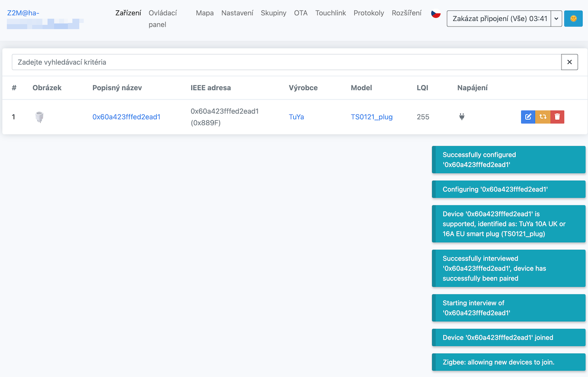Reconfigure device with the orange refresh icon
Screen dimensions: 588x377
pos(543,117)
